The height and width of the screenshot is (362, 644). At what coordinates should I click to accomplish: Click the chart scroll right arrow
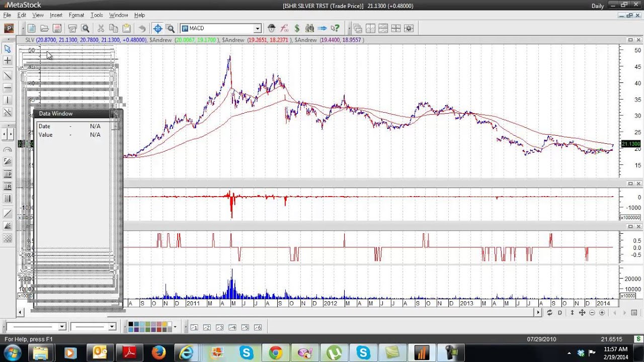pos(538,313)
